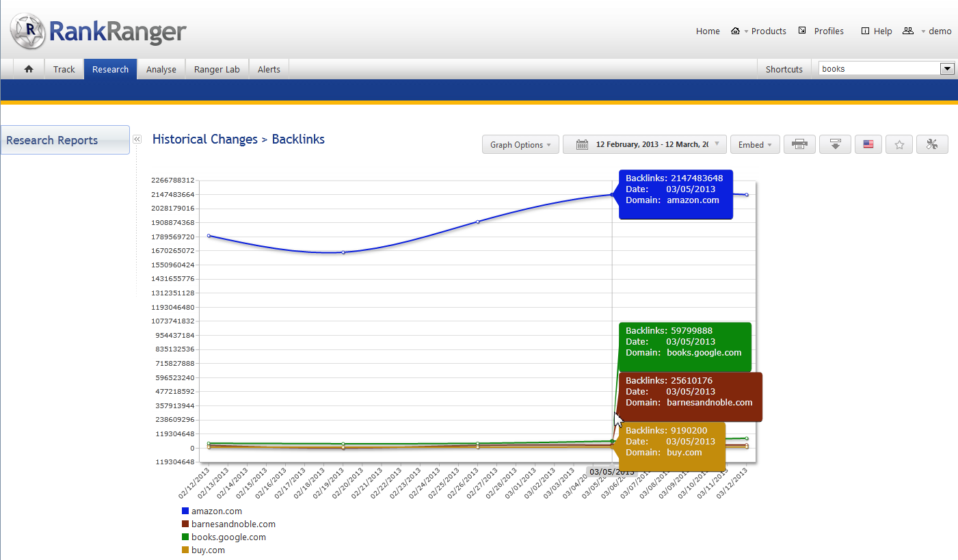Screen dimensions: 958x560
Task: Toggle amazon.com series in legend
Action: coord(216,511)
